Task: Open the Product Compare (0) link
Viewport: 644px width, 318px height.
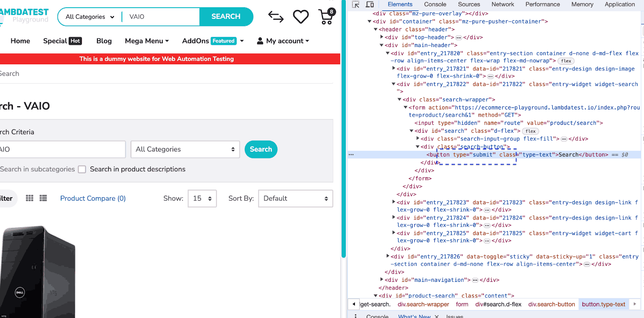Action: click(93, 199)
